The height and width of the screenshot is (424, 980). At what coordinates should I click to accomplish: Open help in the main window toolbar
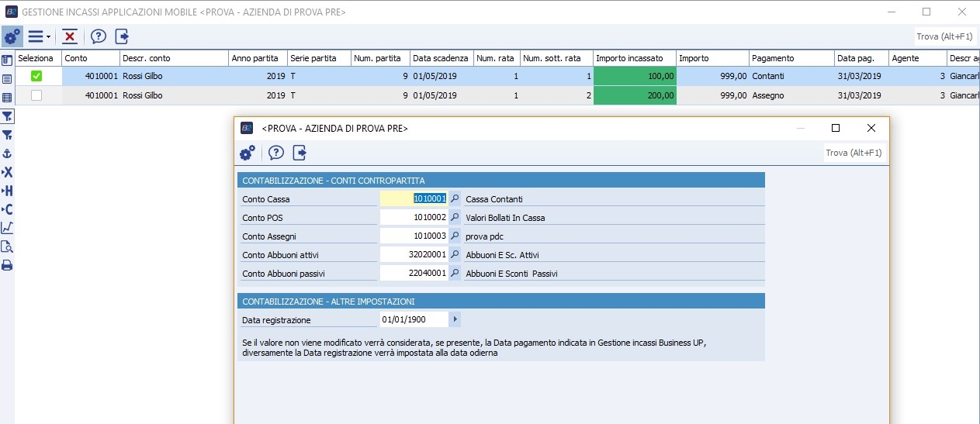(99, 36)
